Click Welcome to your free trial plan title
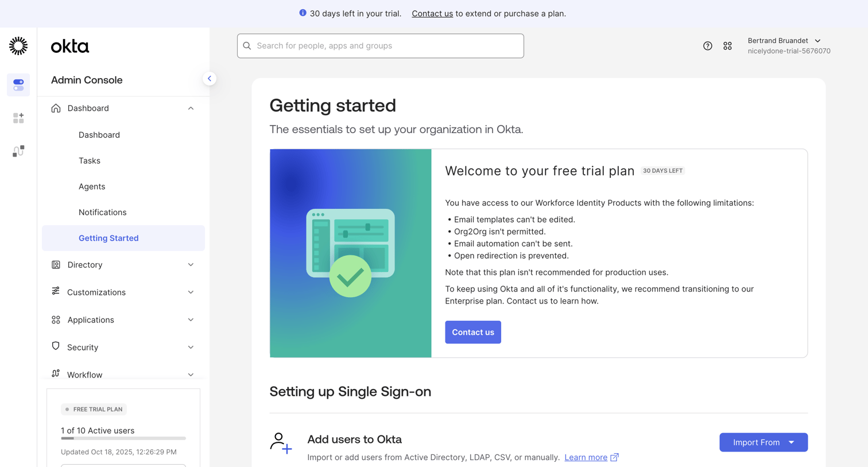This screenshot has height=467, width=868. [x=540, y=171]
